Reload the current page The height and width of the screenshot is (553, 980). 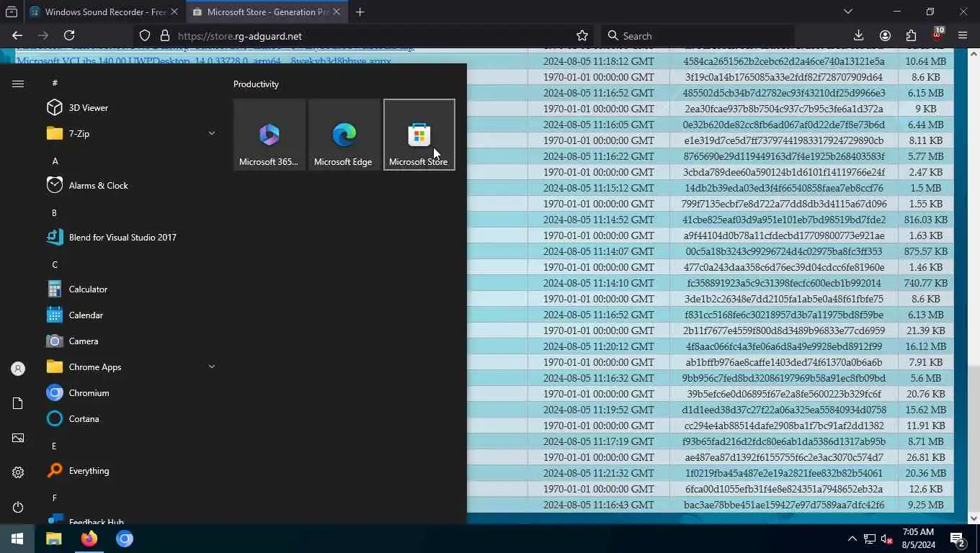pos(69,35)
